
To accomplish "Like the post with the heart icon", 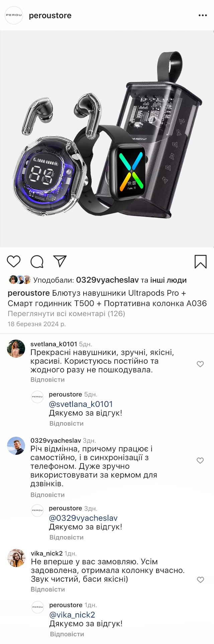I will click(14, 262).
